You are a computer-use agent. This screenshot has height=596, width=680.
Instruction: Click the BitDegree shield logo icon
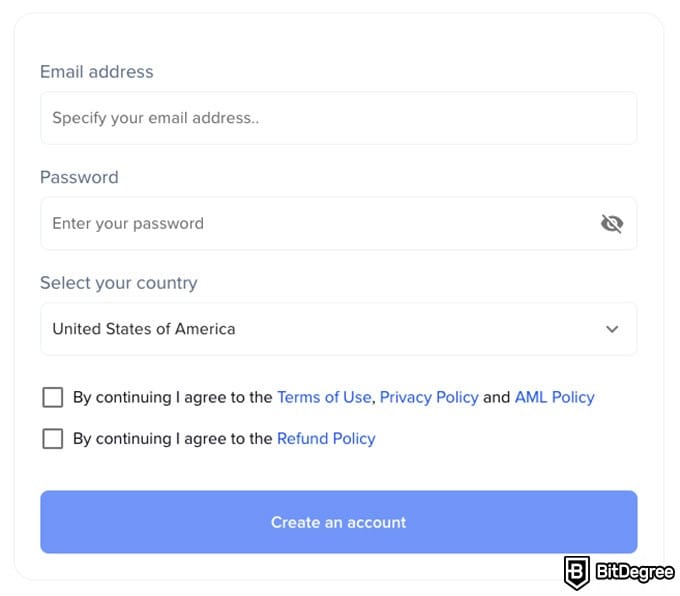(x=576, y=573)
